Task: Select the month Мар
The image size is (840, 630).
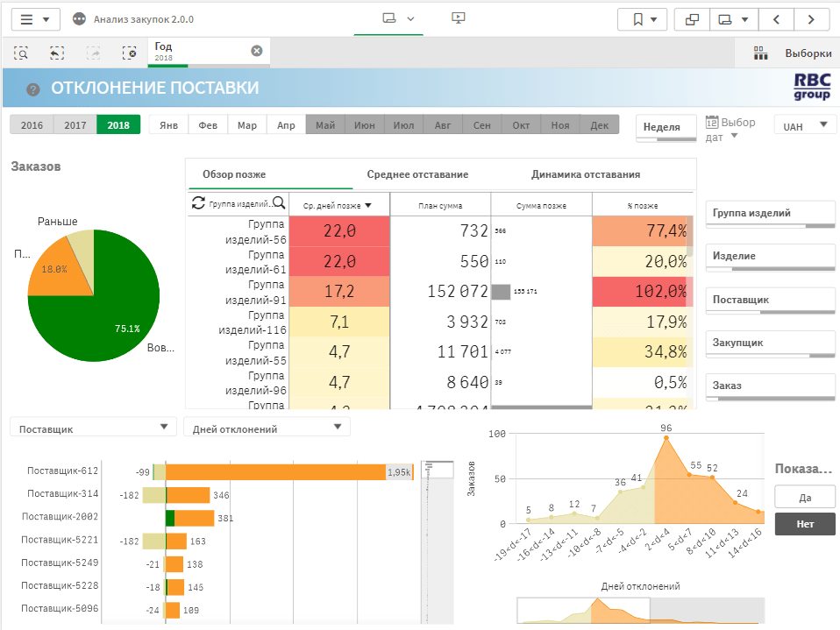Action: coord(247,125)
